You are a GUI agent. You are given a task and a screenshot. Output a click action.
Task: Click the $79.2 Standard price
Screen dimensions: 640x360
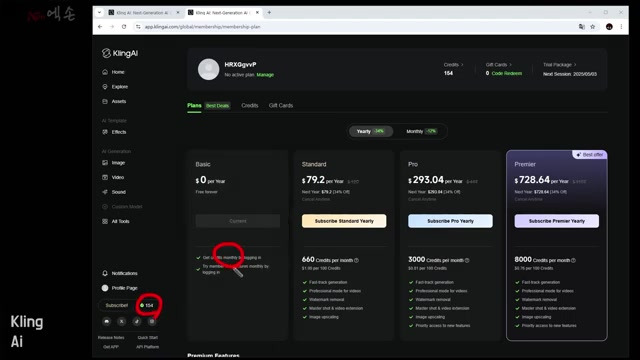(313, 180)
